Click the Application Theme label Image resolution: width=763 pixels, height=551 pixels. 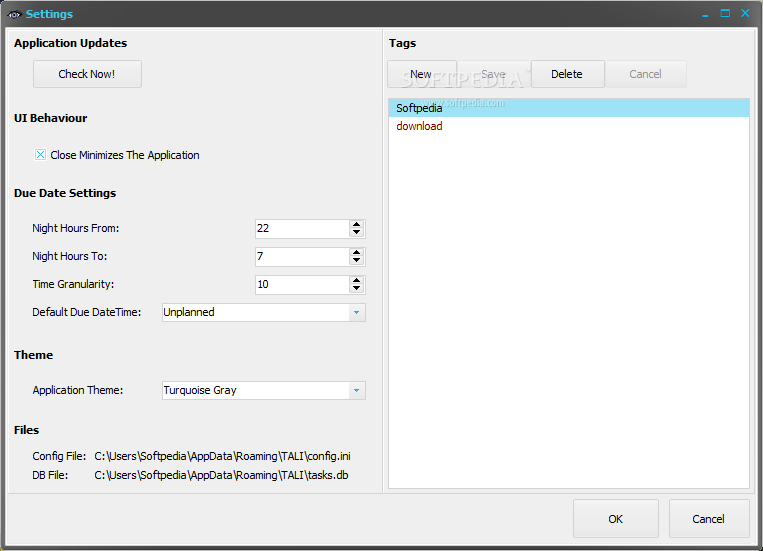(78, 390)
